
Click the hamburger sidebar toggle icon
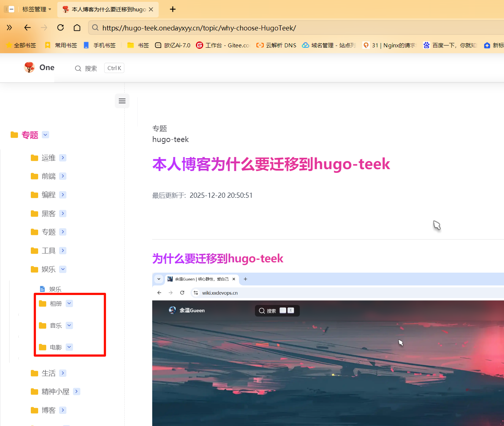[x=122, y=101]
